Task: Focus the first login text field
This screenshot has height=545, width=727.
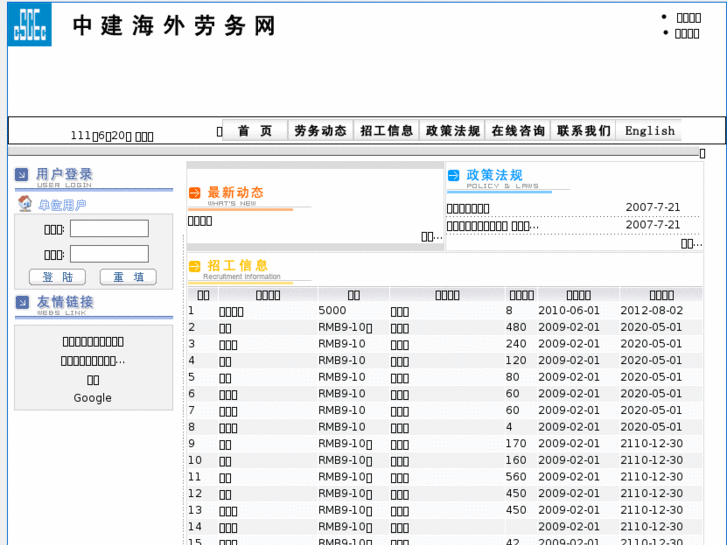Action: pos(109,229)
